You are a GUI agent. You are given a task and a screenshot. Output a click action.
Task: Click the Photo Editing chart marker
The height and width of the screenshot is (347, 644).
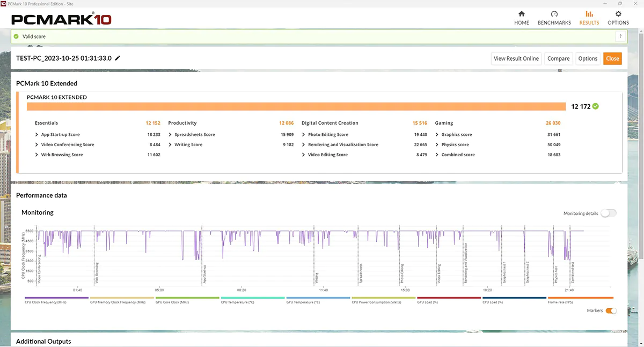(402, 273)
